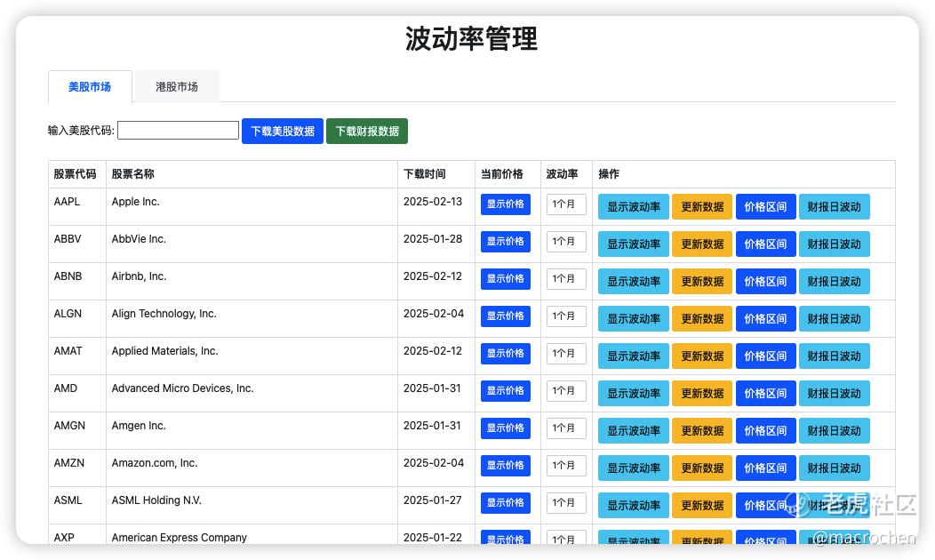Screen dimensions: 935x560
Task: Click 价格区间 for AbbVie Inc.
Action: tap(765, 244)
